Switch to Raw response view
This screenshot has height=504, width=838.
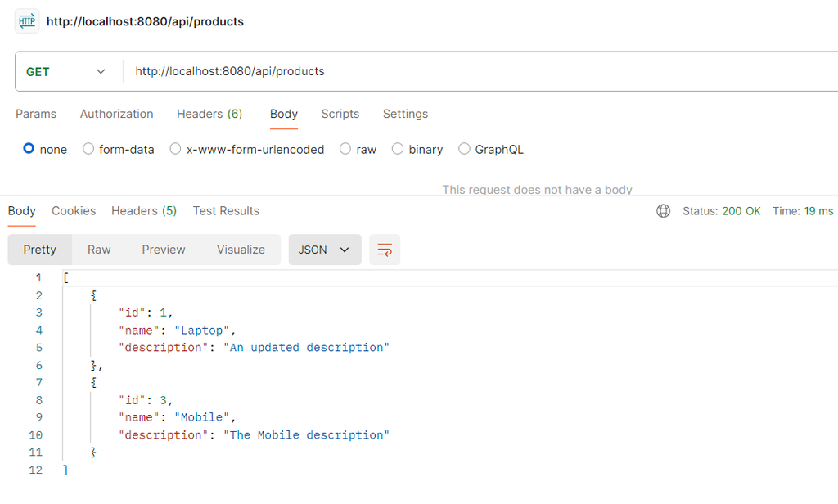tap(99, 250)
